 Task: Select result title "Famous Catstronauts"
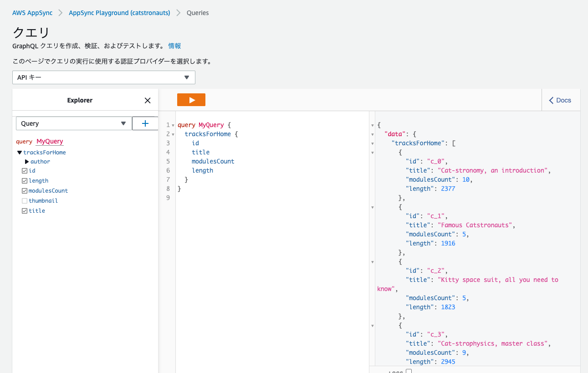pyautogui.click(x=476, y=225)
